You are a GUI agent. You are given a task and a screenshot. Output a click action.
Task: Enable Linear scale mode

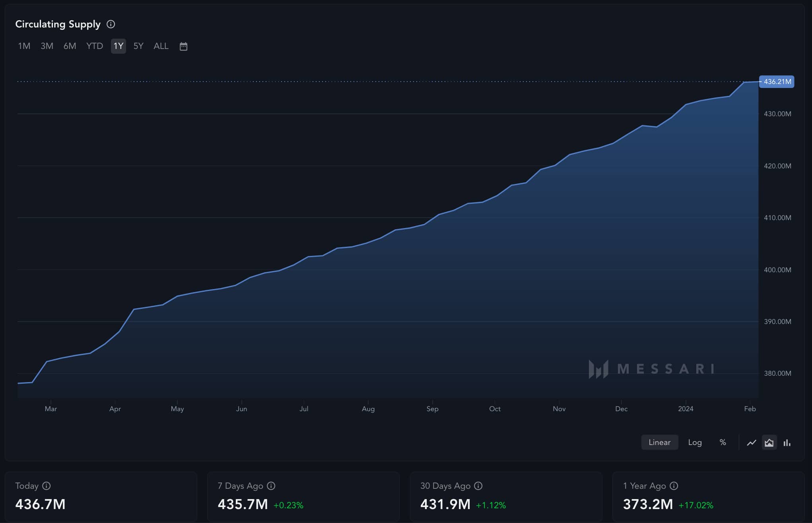[x=659, y=443]
